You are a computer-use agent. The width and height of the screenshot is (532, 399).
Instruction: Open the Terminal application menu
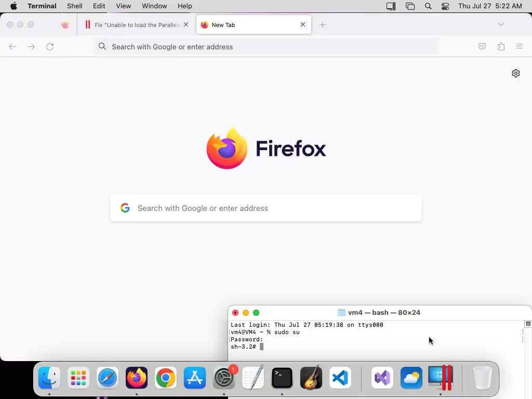coord(42,6)
